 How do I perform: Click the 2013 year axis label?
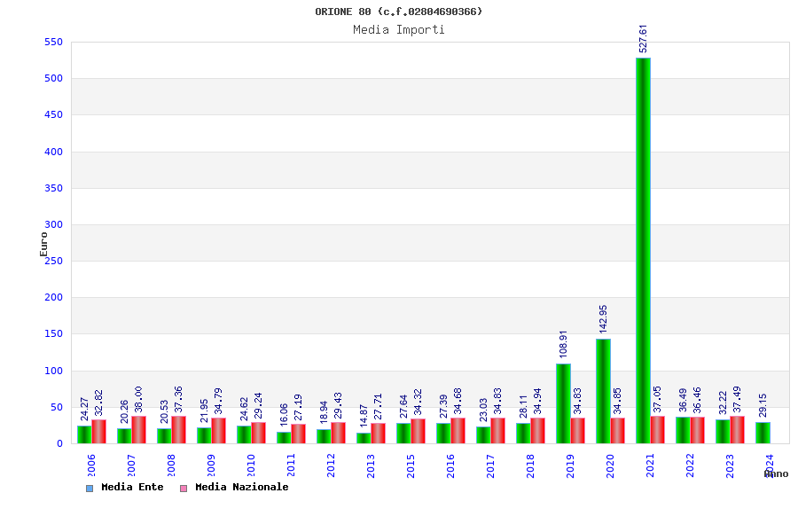371,465
